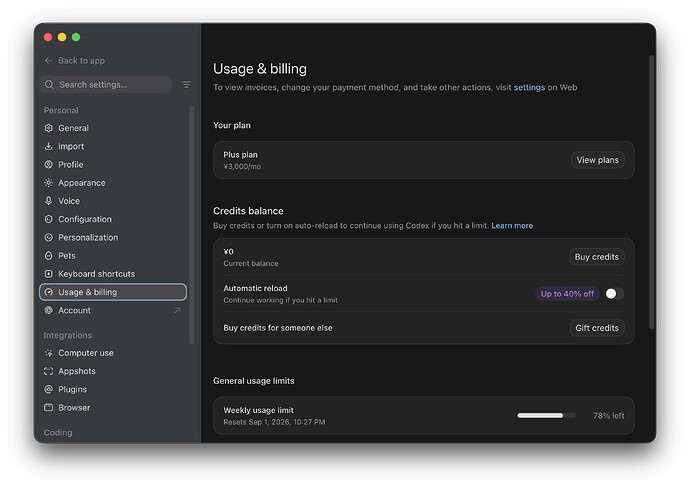Click the Usage & billing gauge icon
The width and height of the screenshot is (690, 487).
point(48,292)
